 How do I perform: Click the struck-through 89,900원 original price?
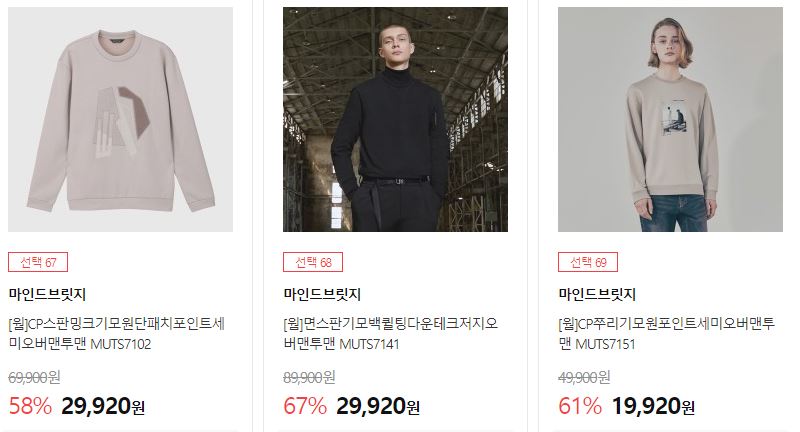[309, 378]
